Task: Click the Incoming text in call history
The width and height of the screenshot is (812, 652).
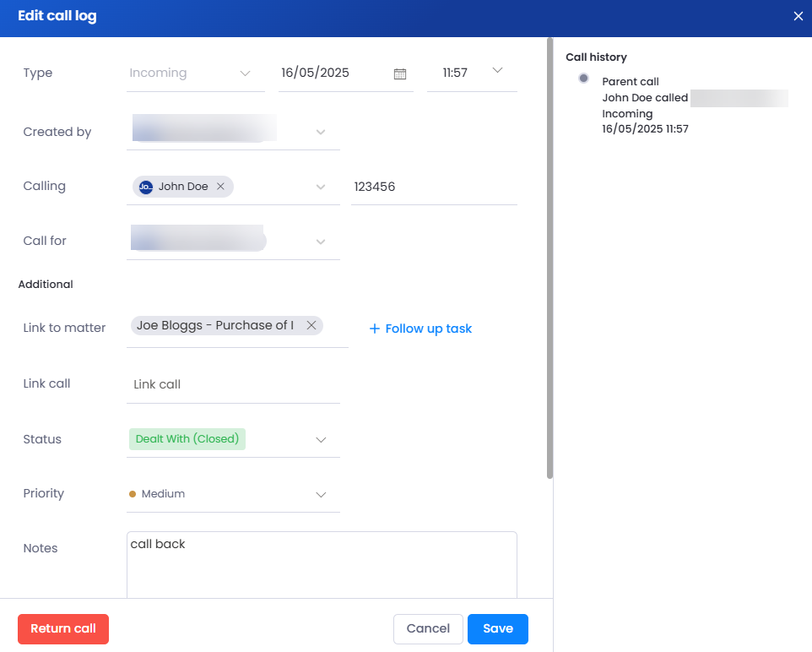Action: (x=627, y=113)
